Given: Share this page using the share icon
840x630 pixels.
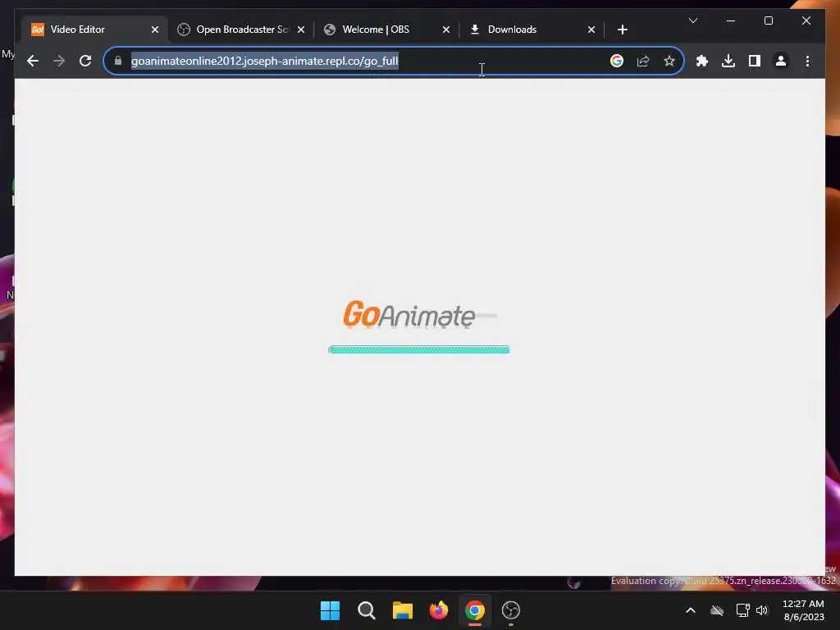Looking at the screenshot, I should (x=643, y=61).
